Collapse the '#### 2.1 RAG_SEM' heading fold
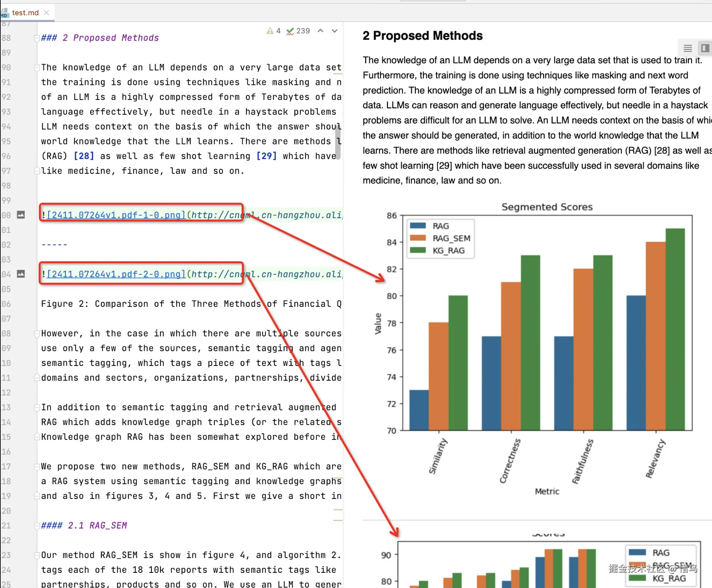This screenshot has width=712, height=588. click(x=37, y=526)
